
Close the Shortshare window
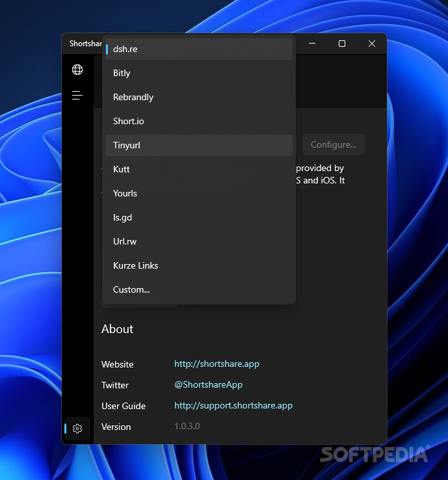(x=372, y=44)
